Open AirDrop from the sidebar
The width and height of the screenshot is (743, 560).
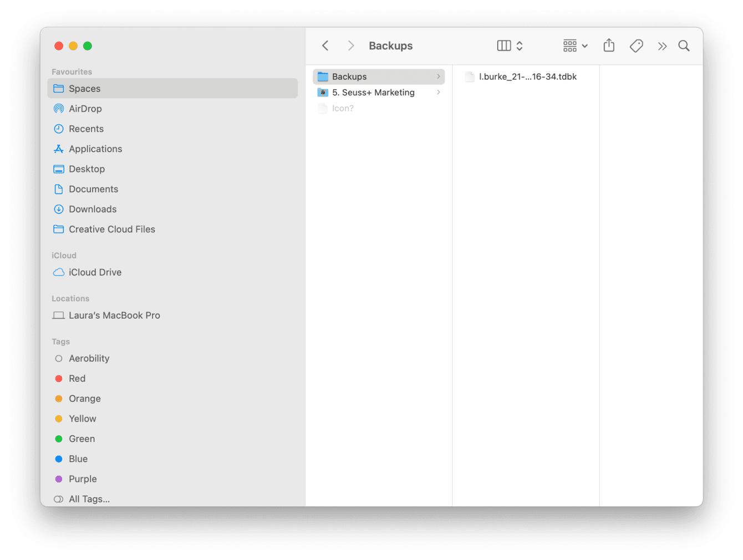pyautogui.click(x=85, y=108)
